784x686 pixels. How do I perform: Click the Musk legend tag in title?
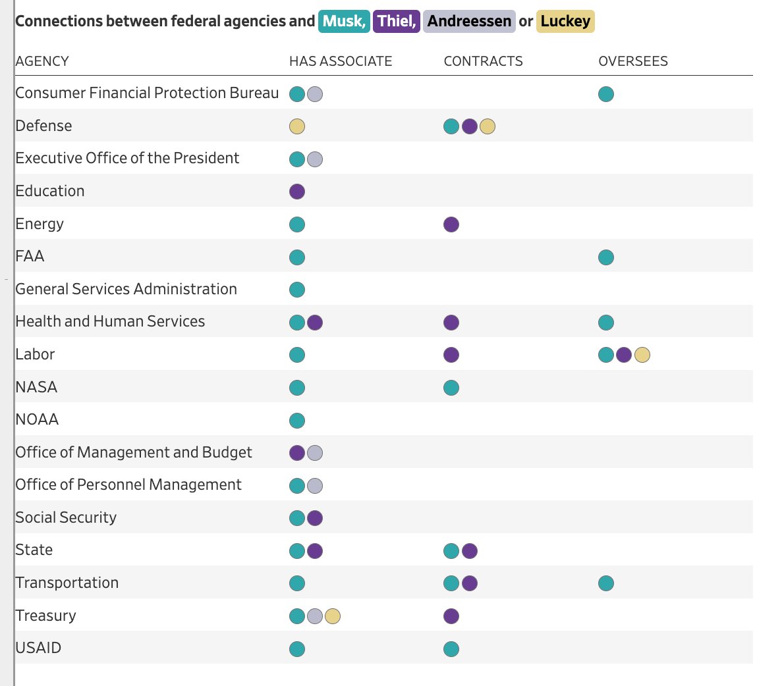click(344, 22)
